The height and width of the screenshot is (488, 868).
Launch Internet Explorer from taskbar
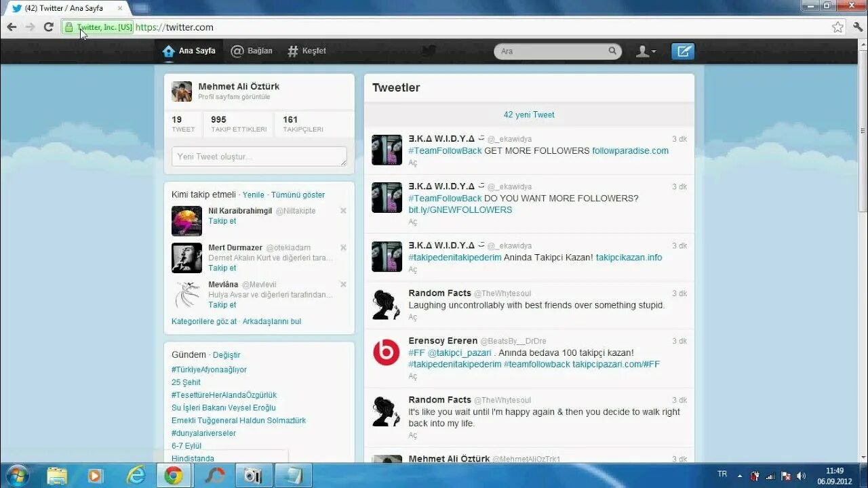click(136, 476)
